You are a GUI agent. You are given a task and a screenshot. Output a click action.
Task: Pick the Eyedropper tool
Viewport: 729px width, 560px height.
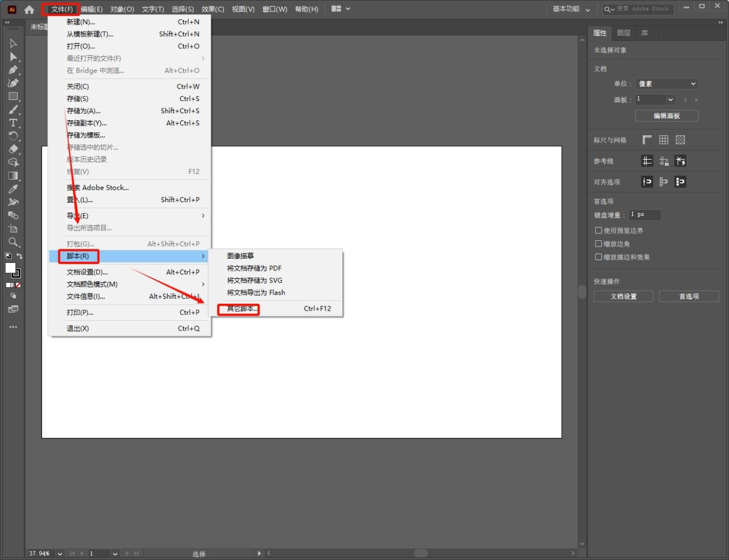tap(13, 189)
